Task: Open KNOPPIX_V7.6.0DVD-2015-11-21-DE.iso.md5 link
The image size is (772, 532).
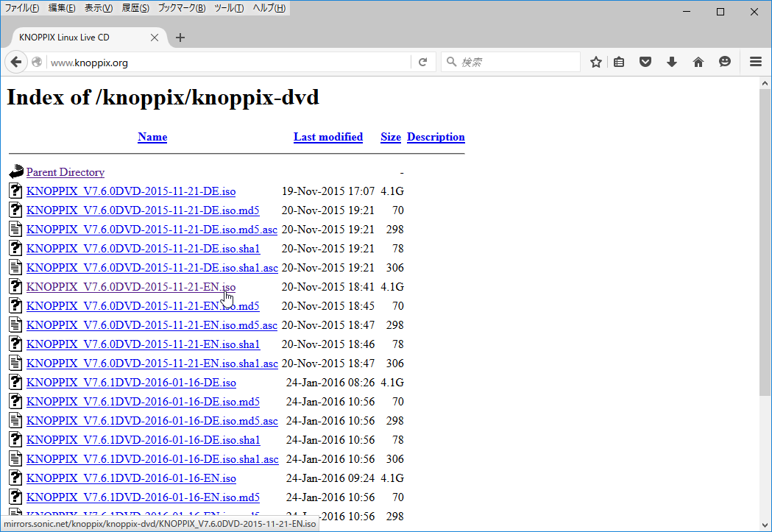Action: [x=143, y=210]
